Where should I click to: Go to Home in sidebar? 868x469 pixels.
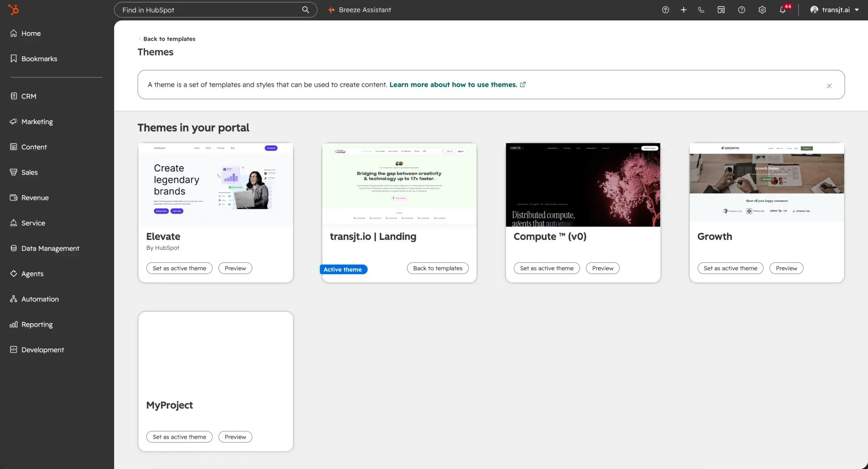(25, 33)
